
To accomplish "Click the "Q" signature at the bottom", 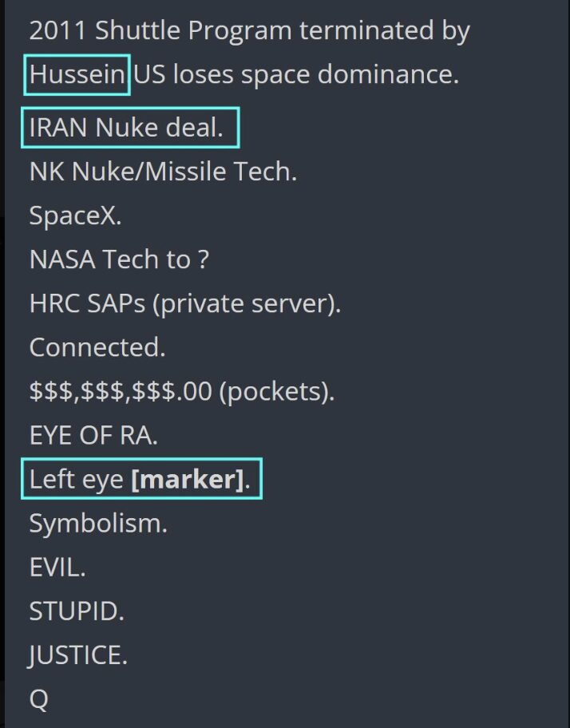I will coord(38,699).
